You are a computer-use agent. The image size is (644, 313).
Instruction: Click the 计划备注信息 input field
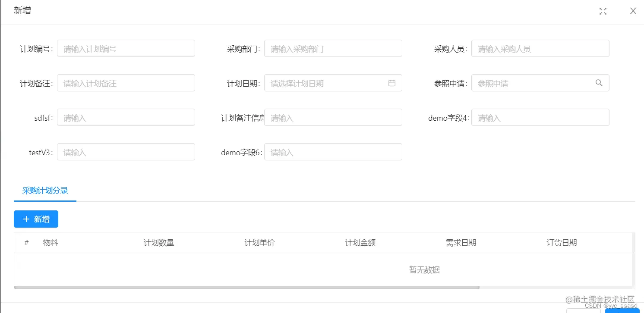[333, 117]
